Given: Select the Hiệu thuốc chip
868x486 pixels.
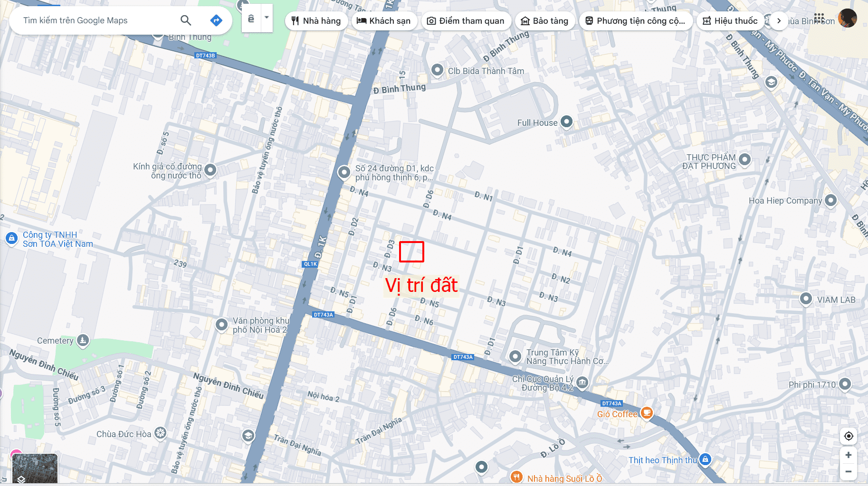Looking at the screenshot, I should click(x=730, y=21).
